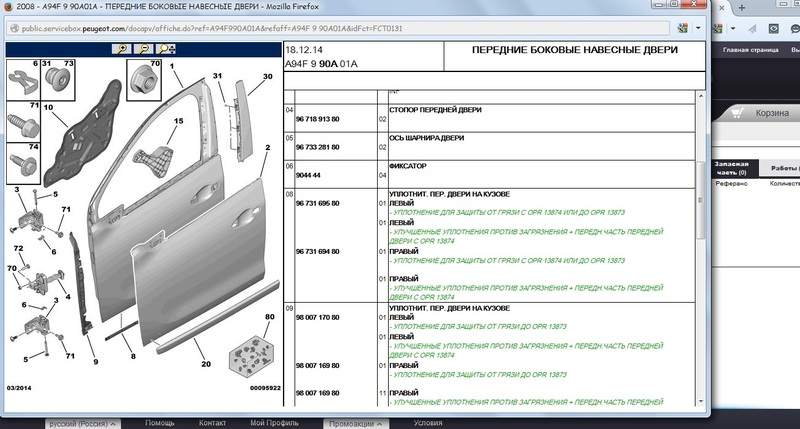This screenshot has height=429, width=800.
Task: Click the eye icon in the background browser toolbar
Action: coord(774,29)
